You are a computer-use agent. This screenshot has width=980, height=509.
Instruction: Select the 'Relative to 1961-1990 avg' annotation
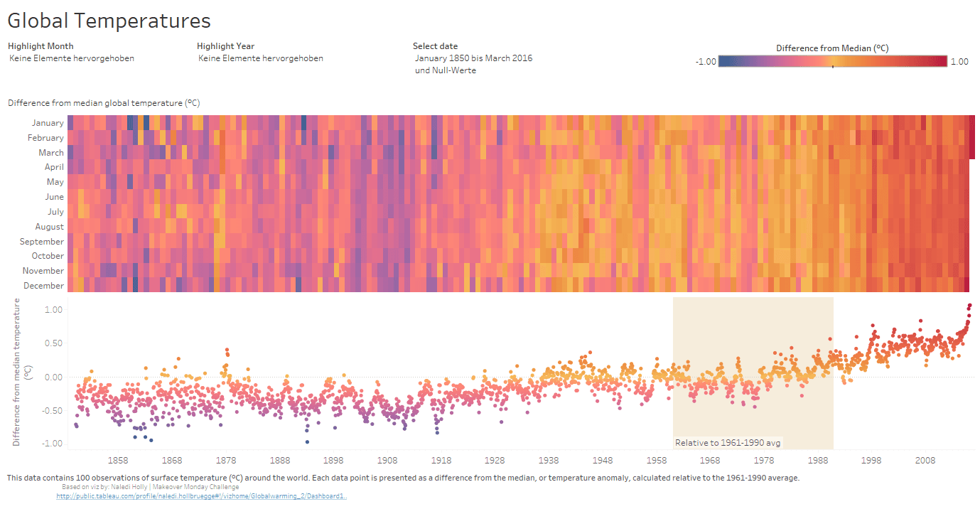[728, 443]
